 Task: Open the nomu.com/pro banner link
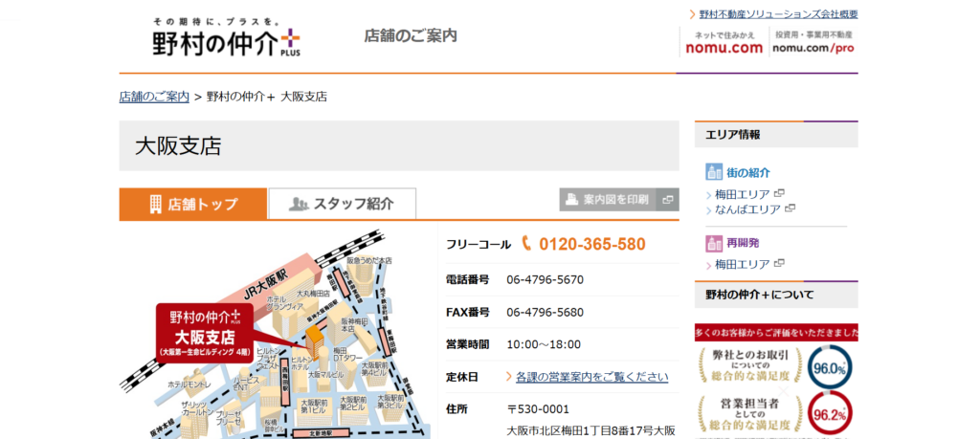(x=813, y=42)
